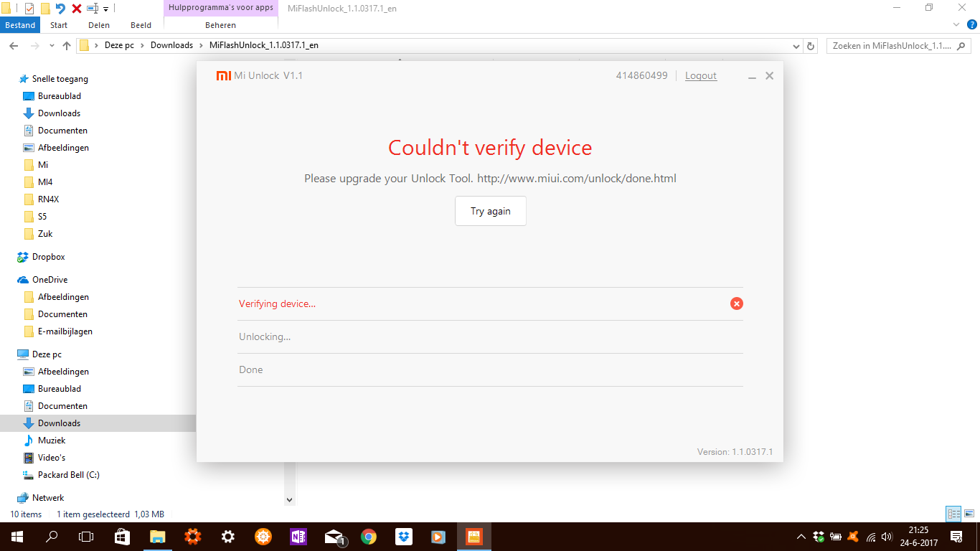Refresh the Explorer folder view
This screenshot has width=980, height=551.
[811, 46]
